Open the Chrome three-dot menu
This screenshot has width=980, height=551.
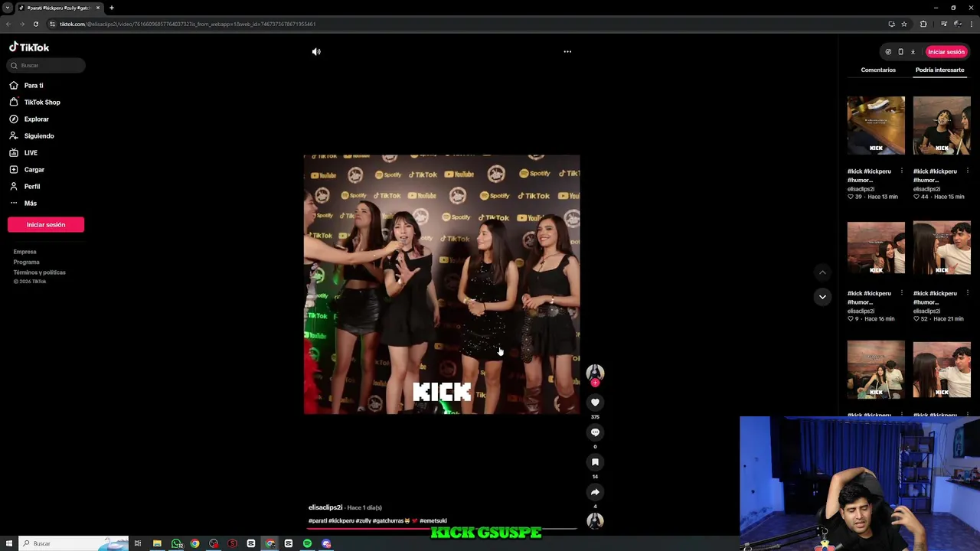(x=972, y=24)
